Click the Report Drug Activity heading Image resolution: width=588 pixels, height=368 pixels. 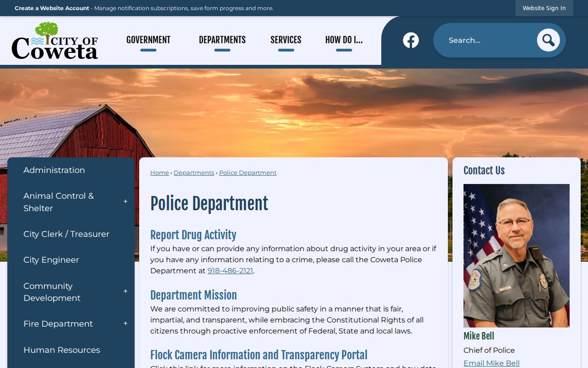point(193,235)
